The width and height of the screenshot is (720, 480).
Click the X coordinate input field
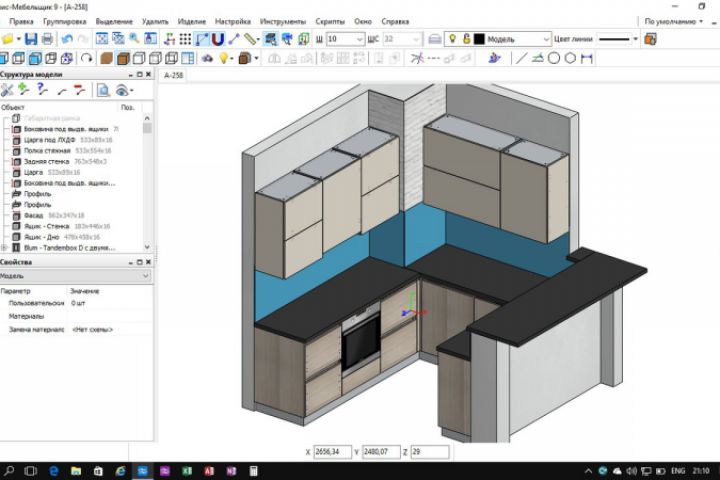(332, 452)
